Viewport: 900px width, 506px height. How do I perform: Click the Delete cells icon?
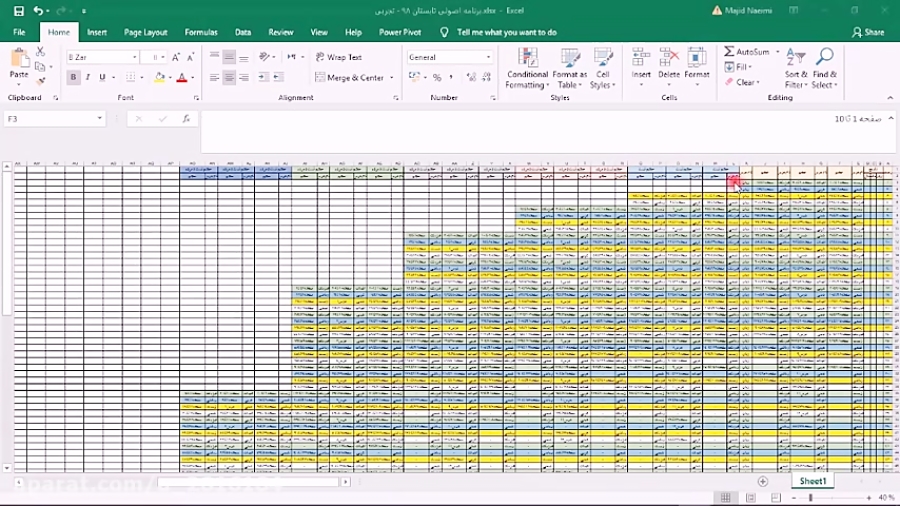click(669, 57)
